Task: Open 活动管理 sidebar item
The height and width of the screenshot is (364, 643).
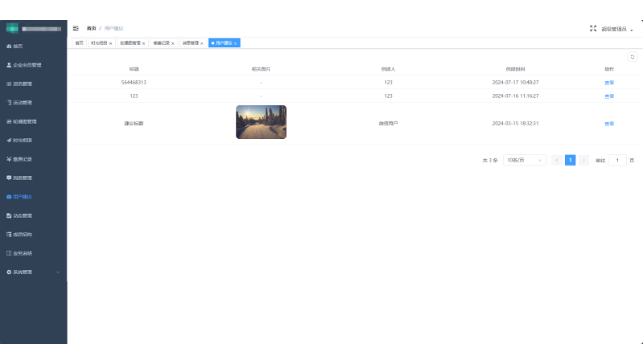Action: [x=34, y=103]
